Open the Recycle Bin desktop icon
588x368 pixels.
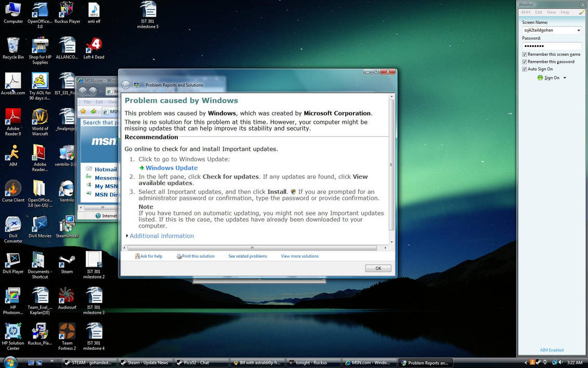coord(13,48)
